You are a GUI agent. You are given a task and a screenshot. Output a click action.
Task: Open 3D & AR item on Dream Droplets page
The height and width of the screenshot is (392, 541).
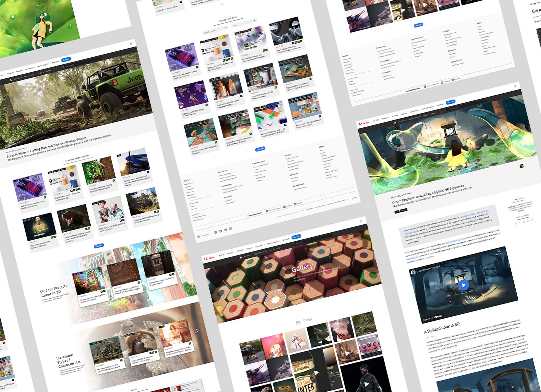(x=376, y=120)
